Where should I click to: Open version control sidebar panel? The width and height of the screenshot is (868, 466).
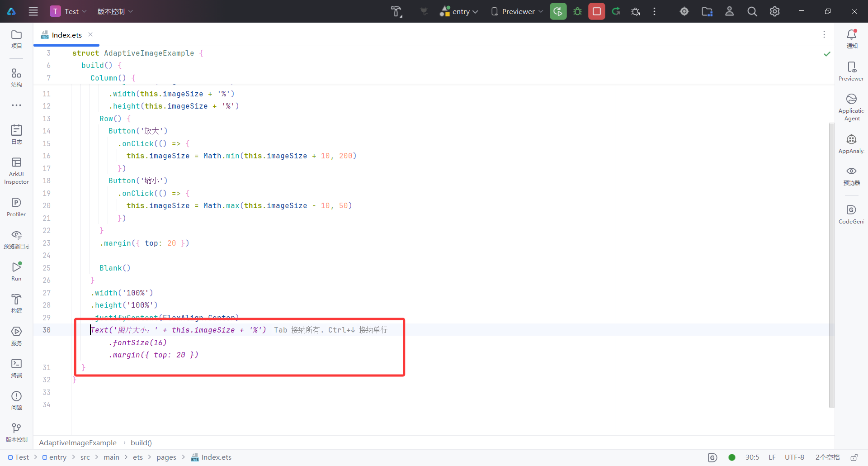click(x=16, y=433)
